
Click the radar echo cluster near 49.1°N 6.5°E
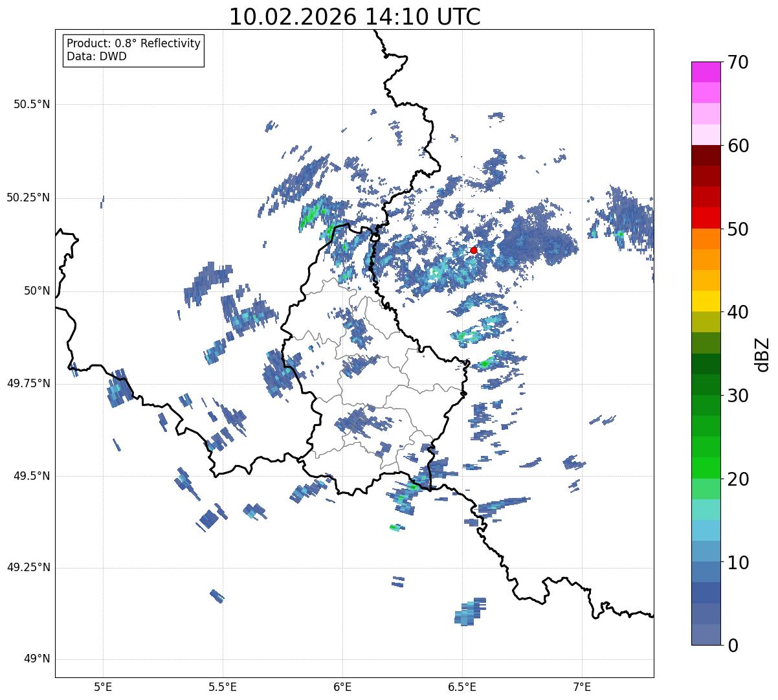(471, 611)
